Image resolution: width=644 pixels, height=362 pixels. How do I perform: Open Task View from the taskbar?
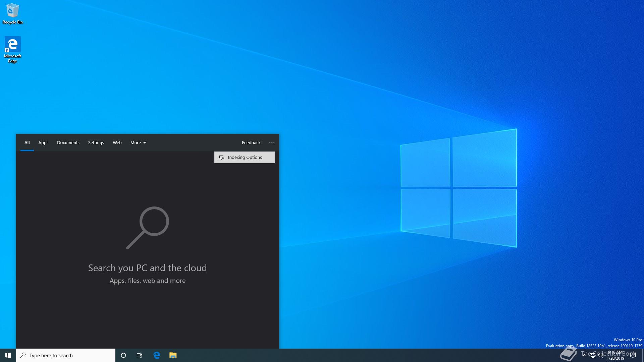coord(140,355)
